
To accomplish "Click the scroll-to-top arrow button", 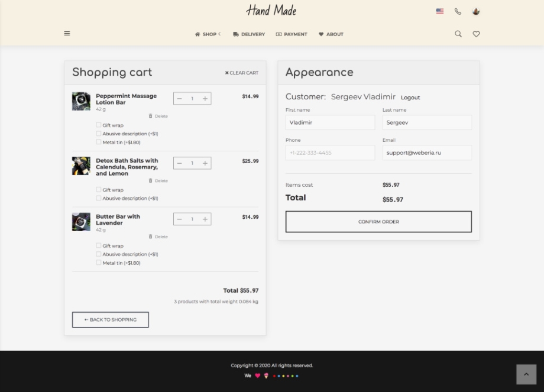I will click(x=526, y=374).
